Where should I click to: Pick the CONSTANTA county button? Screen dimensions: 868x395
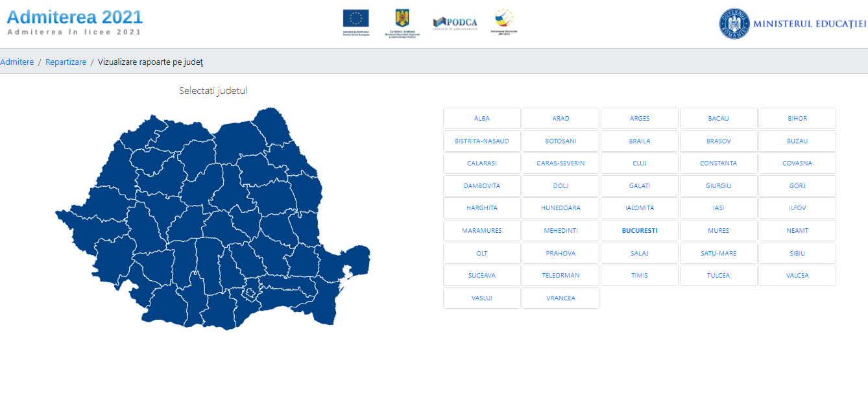click(x=718, y=163)
